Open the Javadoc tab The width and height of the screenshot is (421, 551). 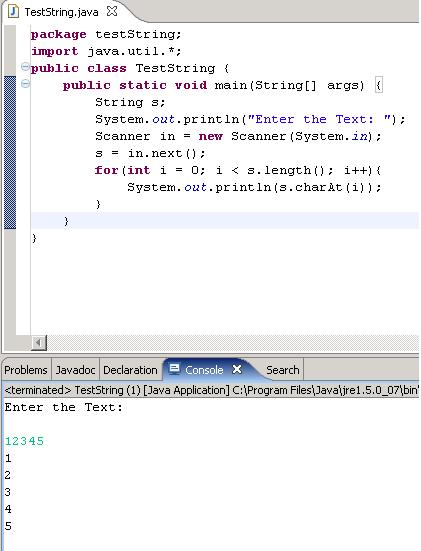coord(75,370)
